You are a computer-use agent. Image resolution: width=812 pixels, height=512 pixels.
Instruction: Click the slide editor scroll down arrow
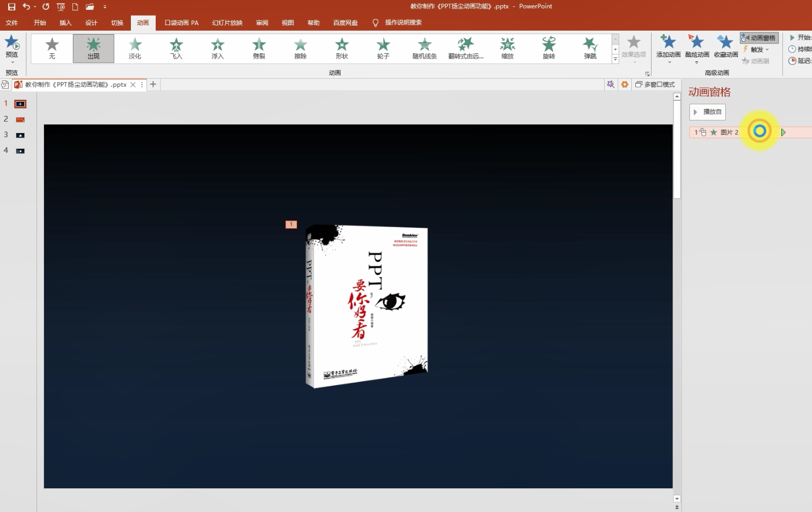pyautogui.click(x=676, y=499)
